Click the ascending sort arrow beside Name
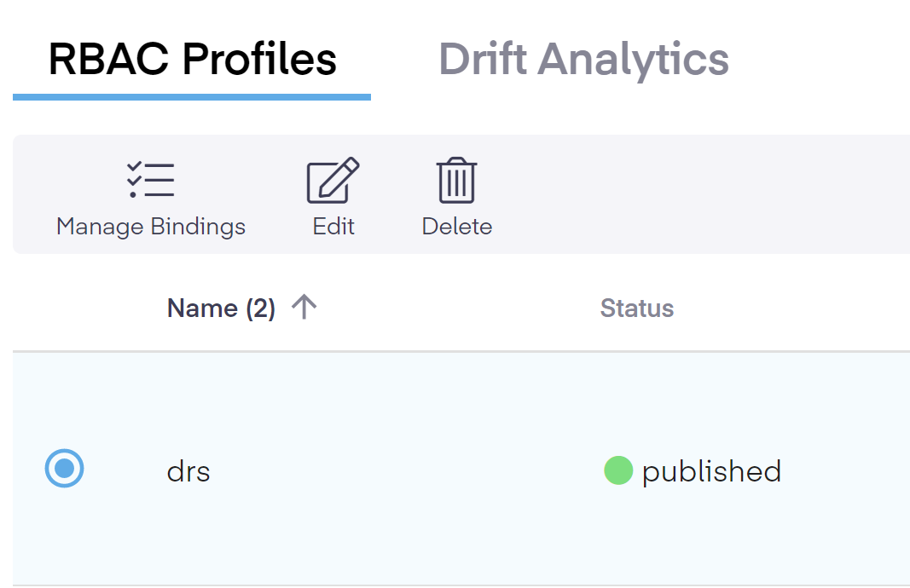This screenshot has height=588, width=910. (x=304, y=308)
